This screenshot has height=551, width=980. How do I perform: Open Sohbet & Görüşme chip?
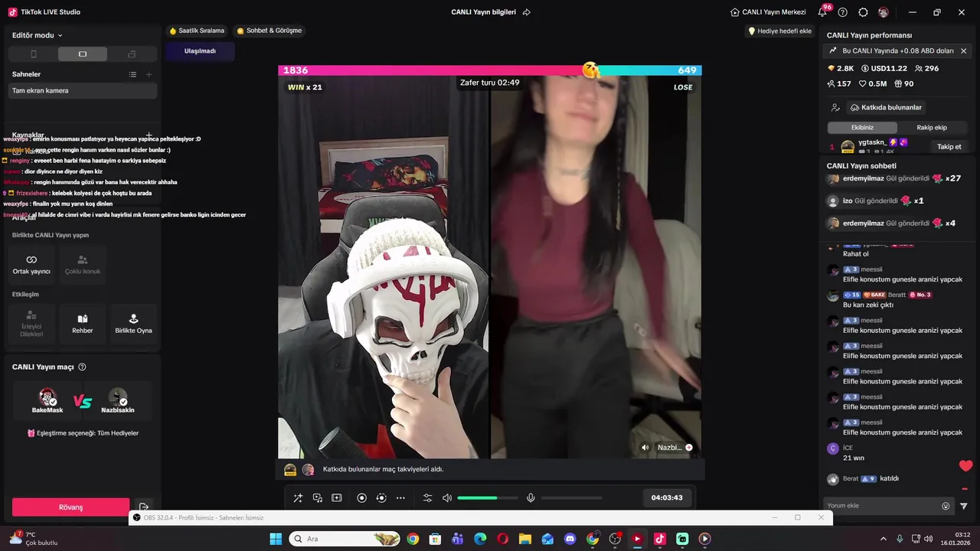point(269,31)
